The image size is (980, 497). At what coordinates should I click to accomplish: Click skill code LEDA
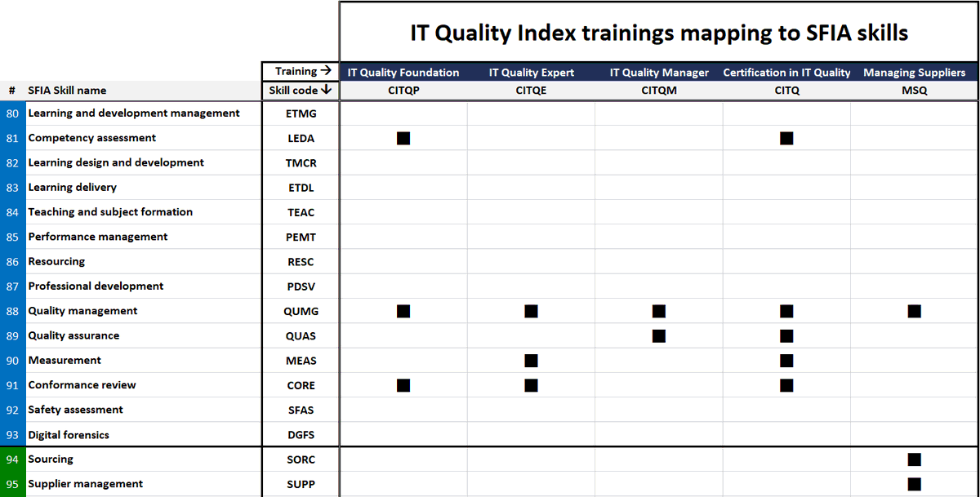301,139
